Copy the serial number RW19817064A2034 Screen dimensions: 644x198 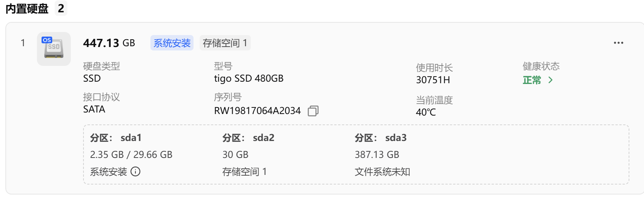[x=313, y=111]
